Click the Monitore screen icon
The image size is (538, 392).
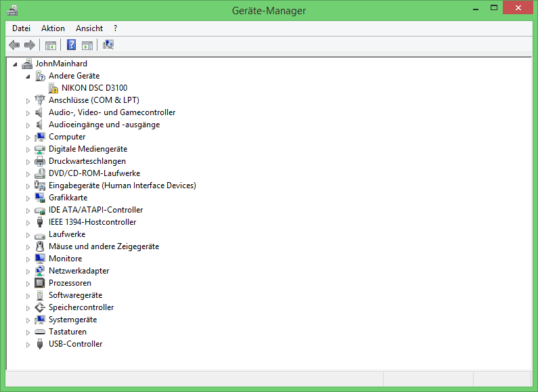coord(40,259)
